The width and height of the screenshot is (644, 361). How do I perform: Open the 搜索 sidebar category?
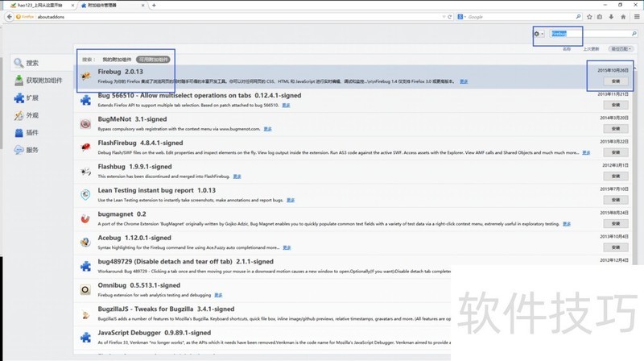pos(42,63)
